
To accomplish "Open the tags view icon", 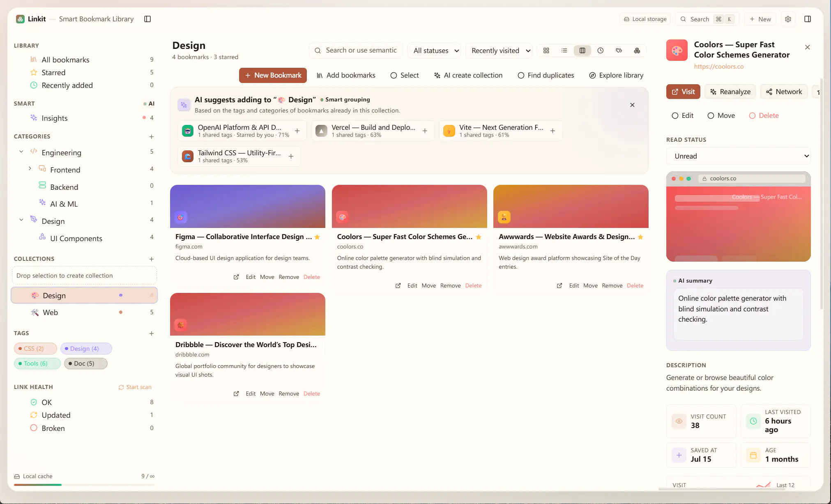I will tap(619, 51).
